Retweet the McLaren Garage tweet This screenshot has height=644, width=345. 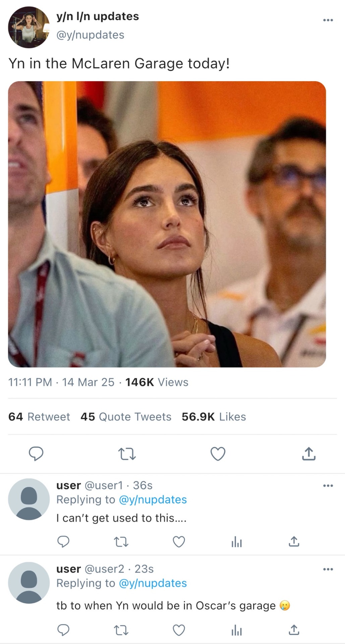pyautogui.click(x=127, y=454)
